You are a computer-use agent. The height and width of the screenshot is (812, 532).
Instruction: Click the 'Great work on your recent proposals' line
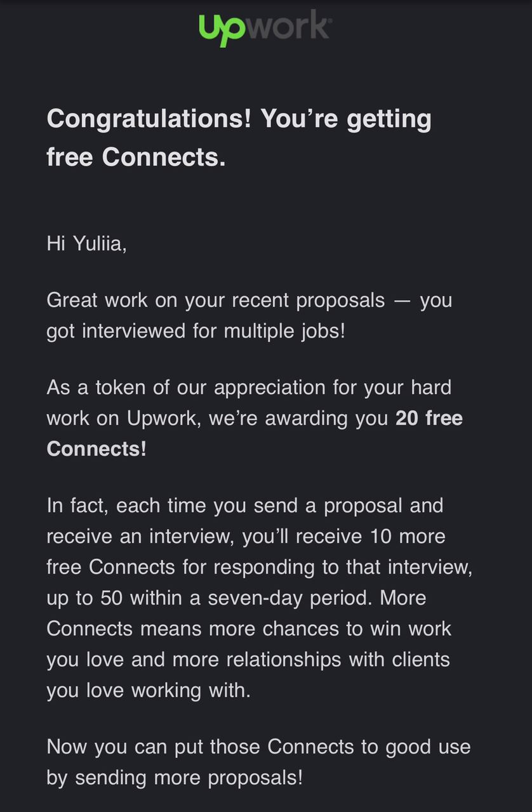point(216,300)
